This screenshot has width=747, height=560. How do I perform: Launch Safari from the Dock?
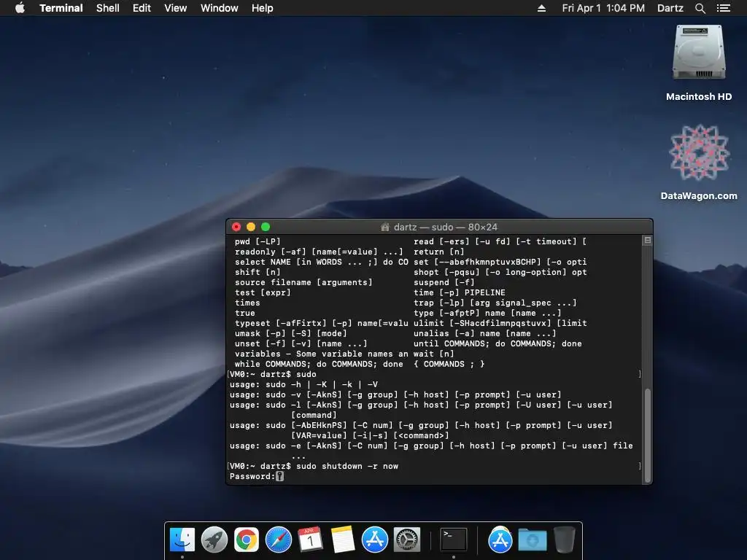coord(278,540)
